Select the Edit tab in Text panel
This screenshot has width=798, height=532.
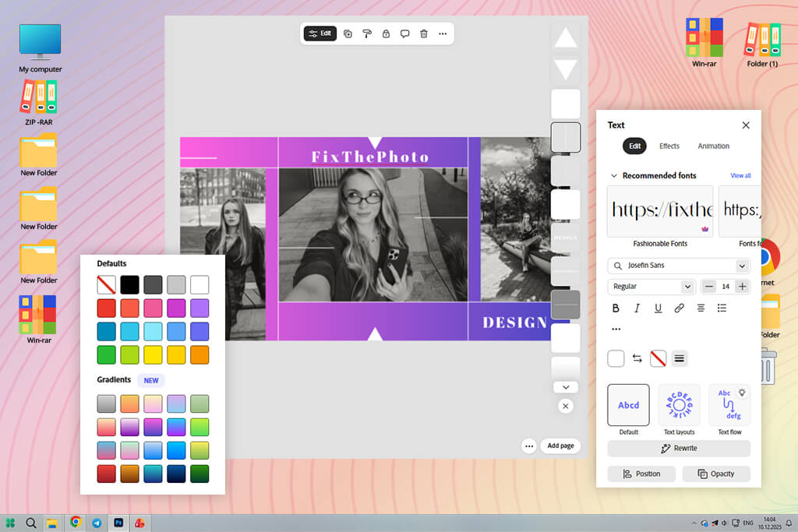pos(634,146)
